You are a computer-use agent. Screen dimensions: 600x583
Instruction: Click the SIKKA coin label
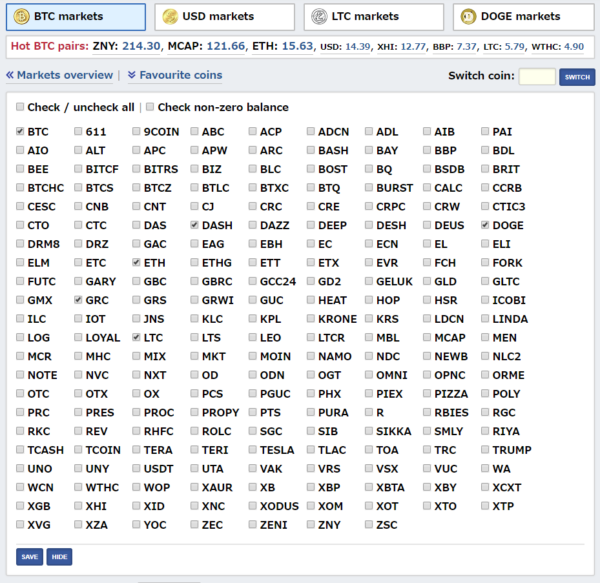pos(393,431)
